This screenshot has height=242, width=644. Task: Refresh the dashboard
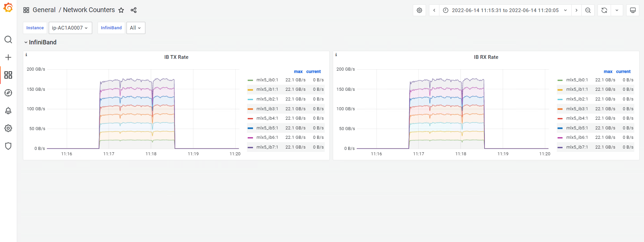604,10
